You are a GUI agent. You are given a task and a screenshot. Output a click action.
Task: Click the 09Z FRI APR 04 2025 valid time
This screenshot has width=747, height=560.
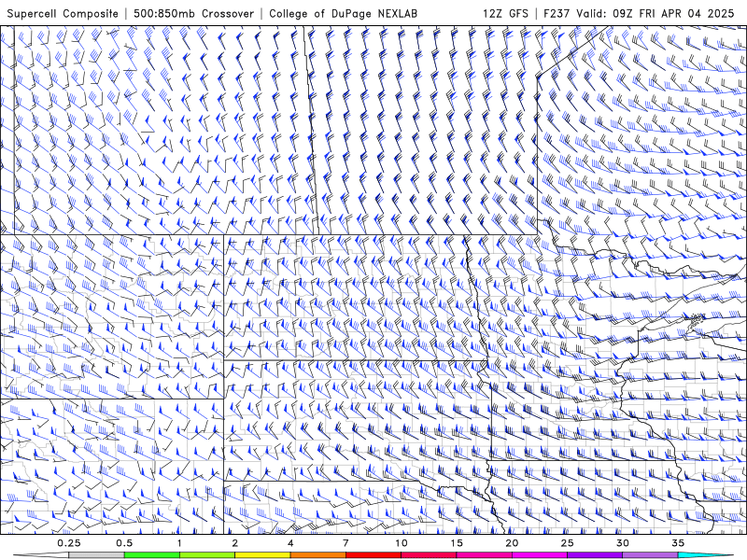pos(673,13)
